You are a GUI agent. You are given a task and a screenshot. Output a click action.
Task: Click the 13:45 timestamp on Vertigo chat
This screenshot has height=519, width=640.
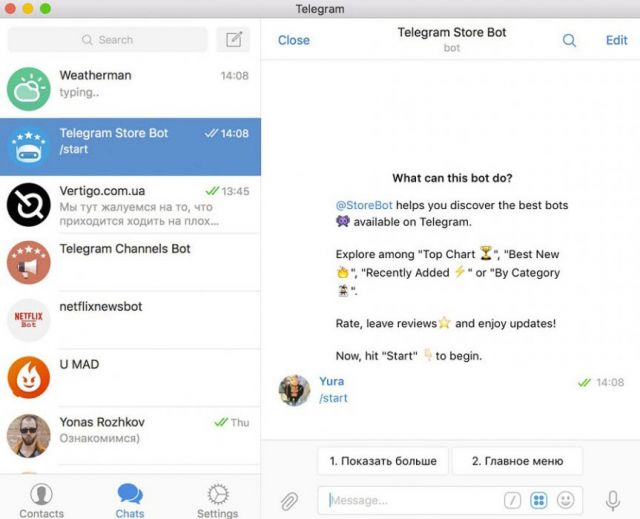(x=235, y=191)
